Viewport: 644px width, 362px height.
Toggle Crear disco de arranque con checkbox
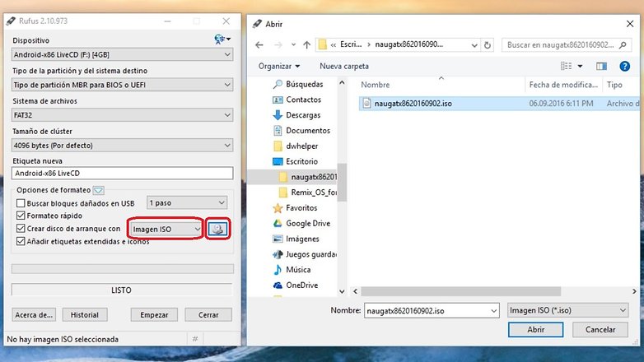(x=21, y=228)
